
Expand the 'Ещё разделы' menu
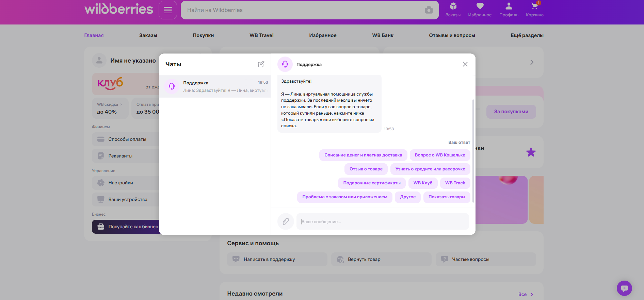pyautogui.click(x=527, y=35)
